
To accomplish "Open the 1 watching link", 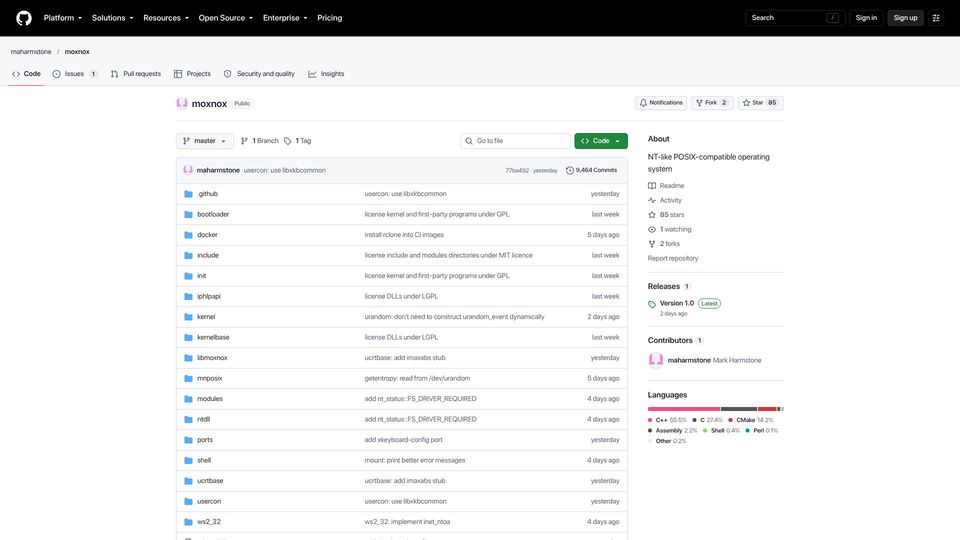I will click(670, 230).
